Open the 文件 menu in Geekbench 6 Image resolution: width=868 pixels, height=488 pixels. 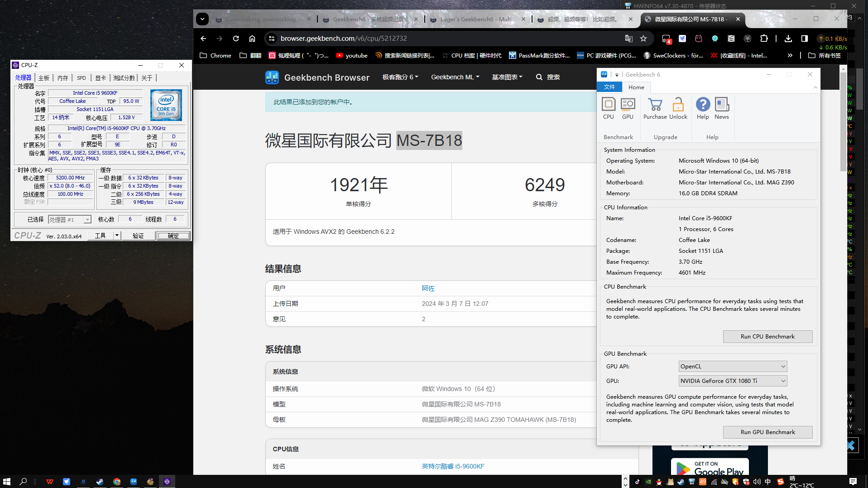point(609,87)
